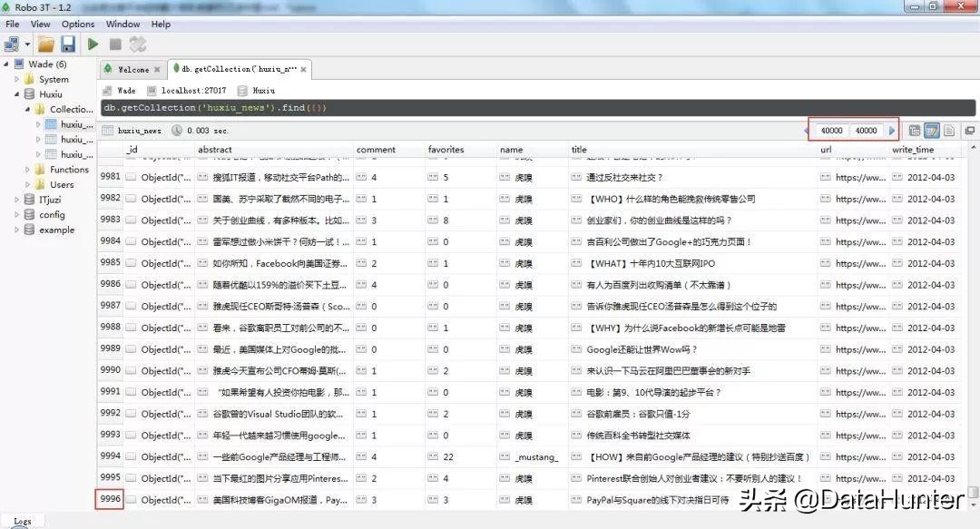Open the Options menu
980x529 pixels.
point(78,24)
